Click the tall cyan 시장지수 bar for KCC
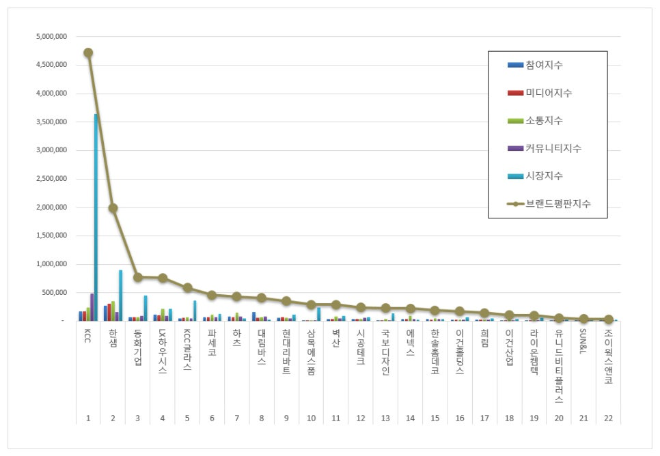This screenshot has width=660, height=456. (x=96, y=217)
